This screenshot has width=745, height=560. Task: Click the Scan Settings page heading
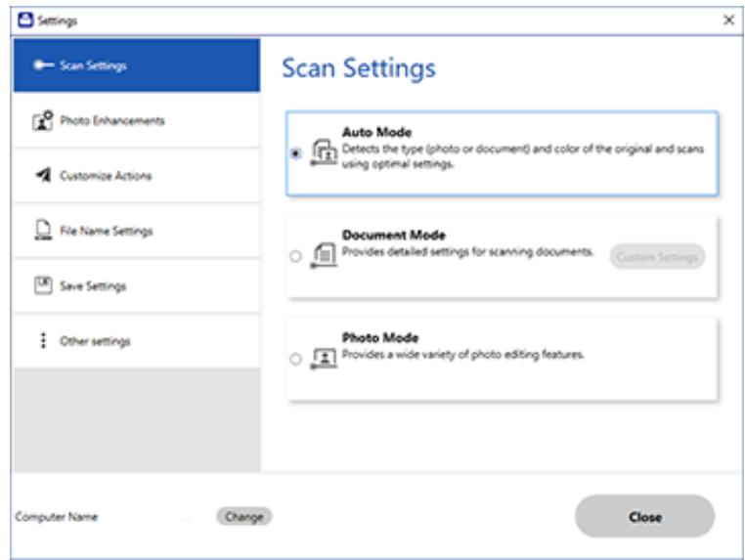point(359,67)
